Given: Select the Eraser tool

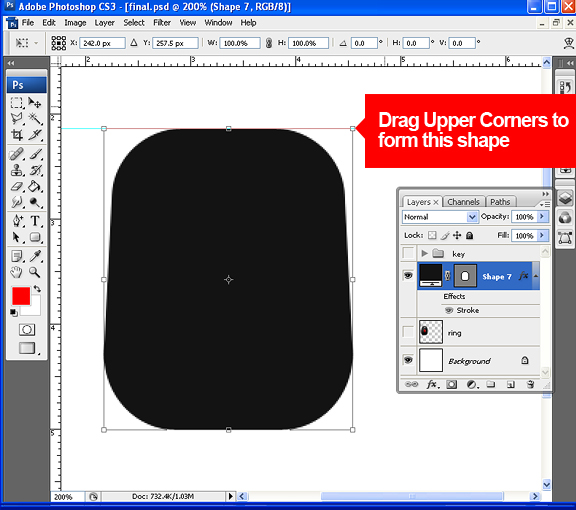Looking at the screenshot, I should tap(17, 186).
